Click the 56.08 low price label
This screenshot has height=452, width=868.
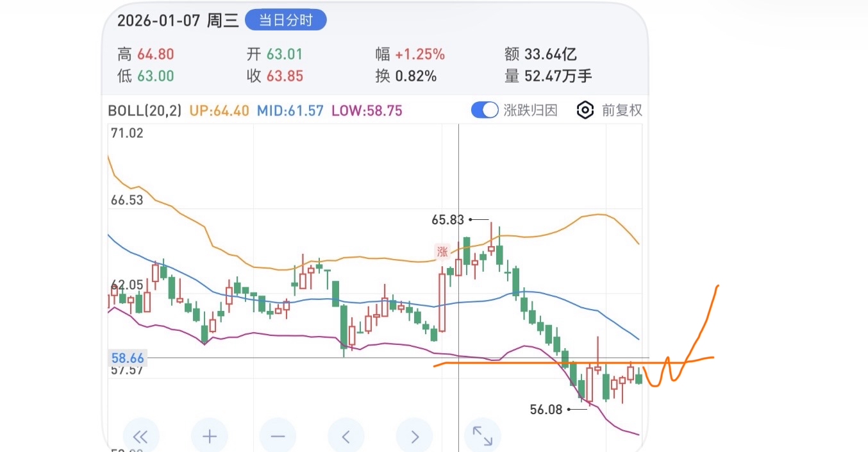(546, 410)
